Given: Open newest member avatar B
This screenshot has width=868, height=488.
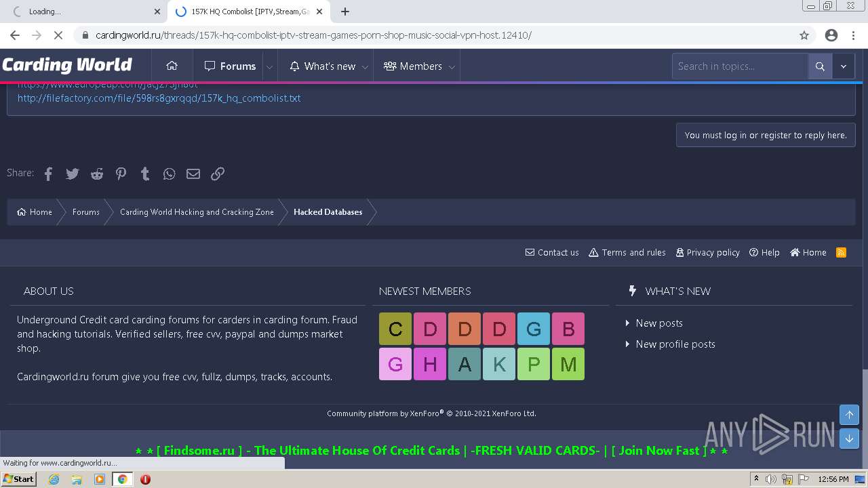Looking at the screenshot, I should click(568, 329).
